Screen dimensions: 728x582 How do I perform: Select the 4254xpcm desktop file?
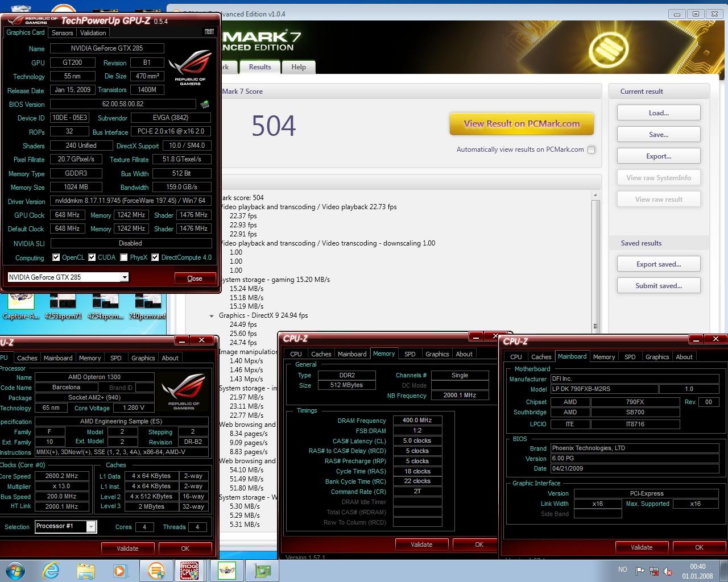105,306
